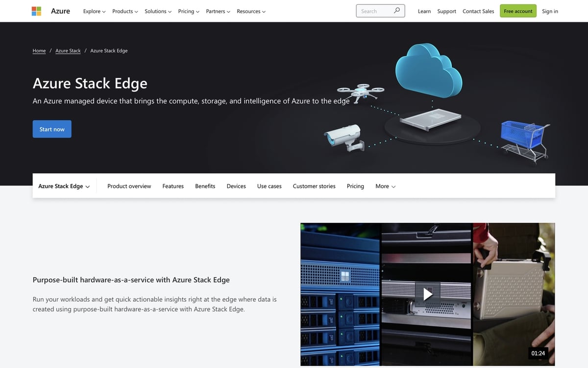The height and width of the screenshot is (368, 588).
Task: Select the Azure logo in the header
Action: (61, 10)
